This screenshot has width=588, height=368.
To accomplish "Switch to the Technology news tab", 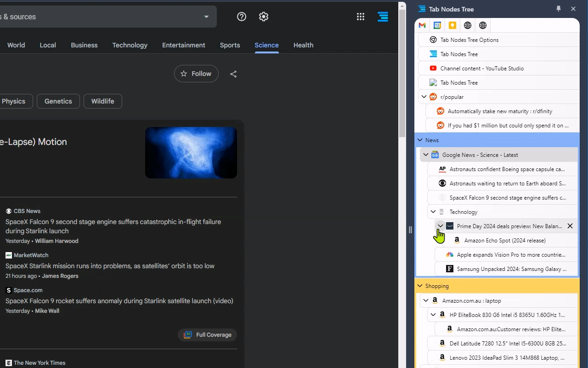I will click(x=130, y=45).
